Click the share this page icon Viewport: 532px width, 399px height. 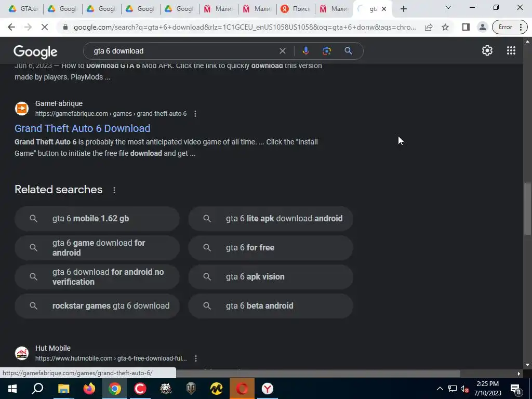tap(429, 27)
